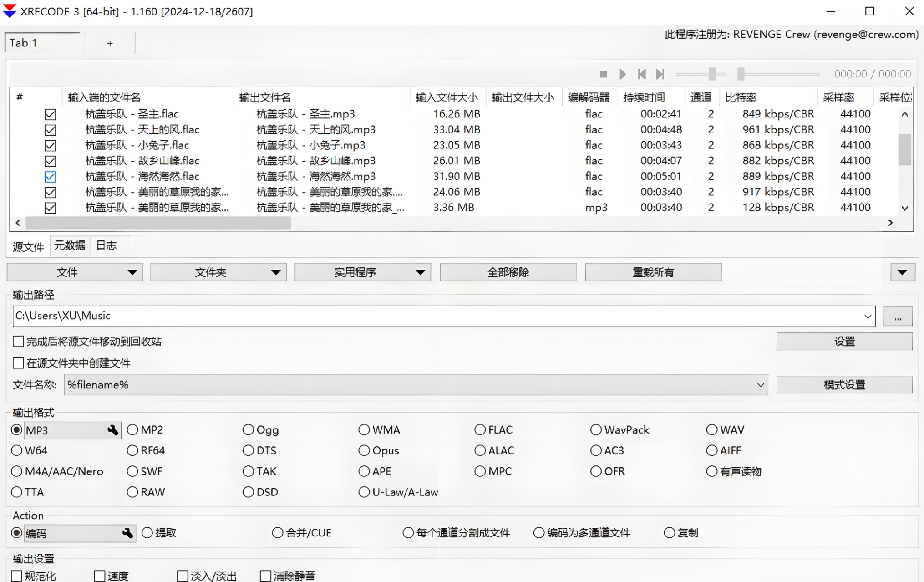Open MP3 format wrench settings
This screenshot has height=582, width=924.
[113, 430]
